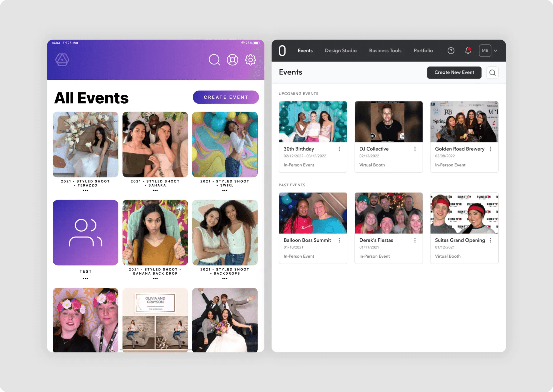This screenshot has height=392, width=553.
Task: Open the 30th Birthday event photo
Action: pos(313,122)
